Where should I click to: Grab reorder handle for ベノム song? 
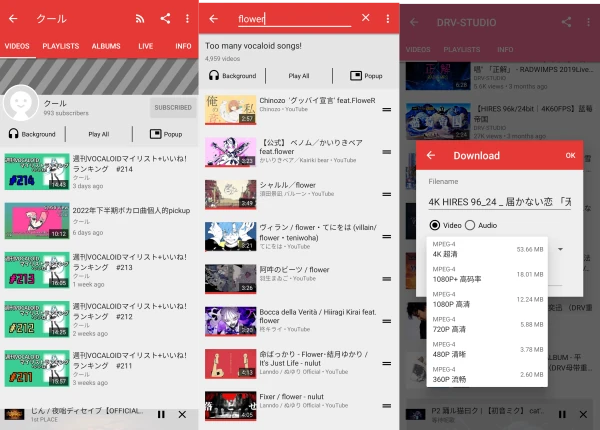(x=386, y=152)
